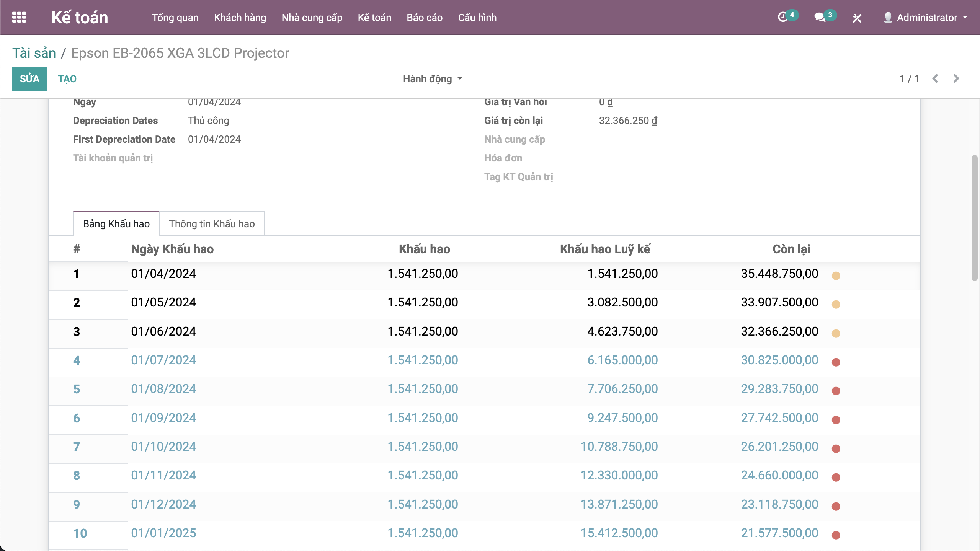Click the debug tools wrench icon

click(x=857, y=18)
